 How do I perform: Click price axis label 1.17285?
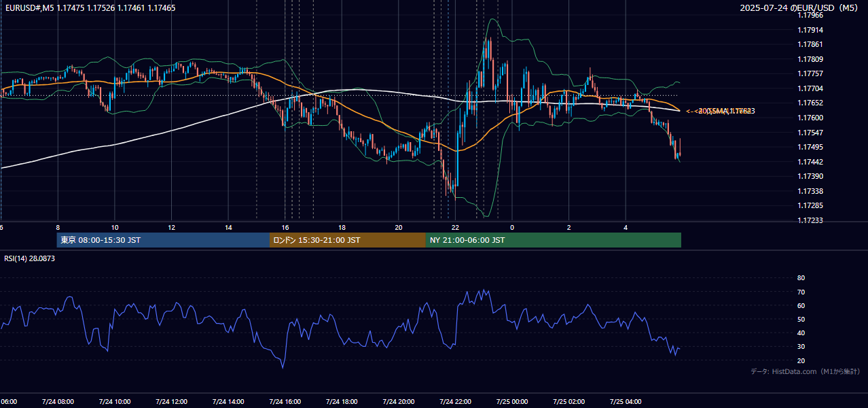(810, 205)
